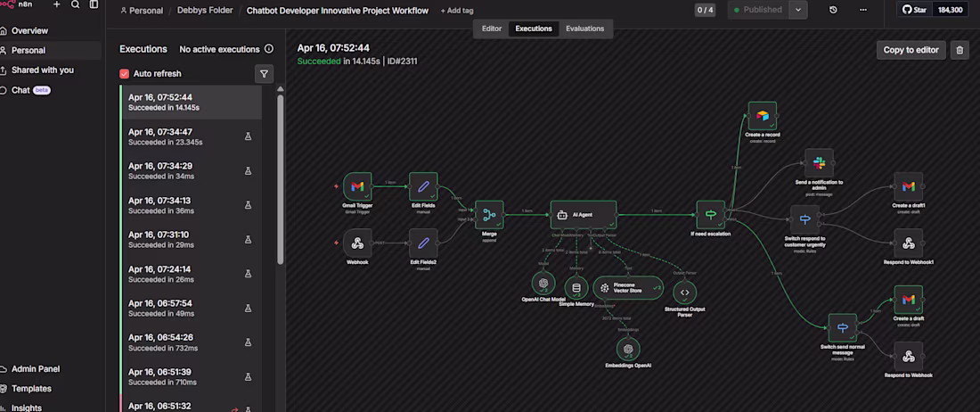Expand the Published dropdown arrow
Image resolution: width=980 pixels, height=412 pixels.
coord(798,10)
